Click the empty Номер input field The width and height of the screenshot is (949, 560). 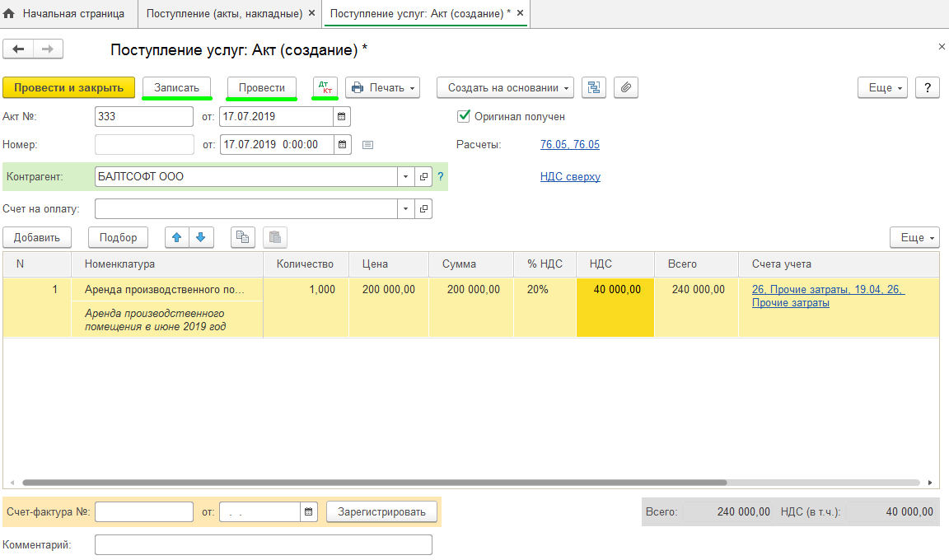pos(144,145)
